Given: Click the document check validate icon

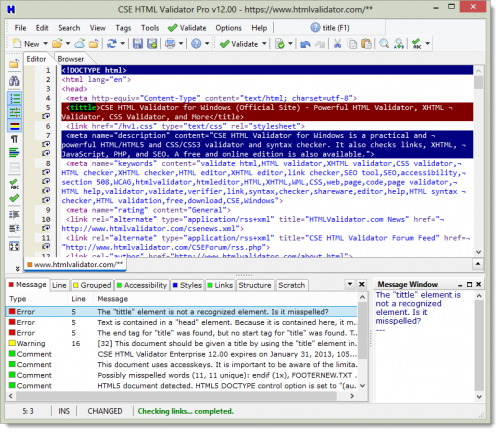Looking at the screenshot, I should [280, 43].
